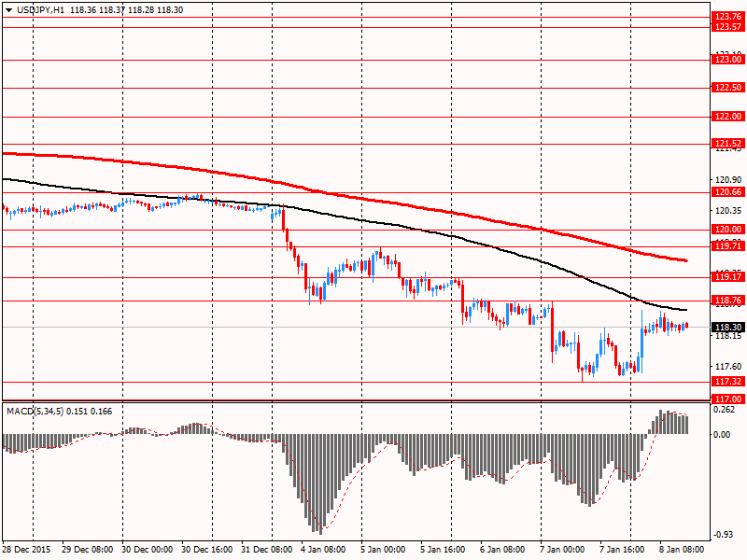Image resolution: width=747 pixels, height=560 pixels.
Task: Click the 5 Jan 00:00 time label
Action: click(383, 549)
